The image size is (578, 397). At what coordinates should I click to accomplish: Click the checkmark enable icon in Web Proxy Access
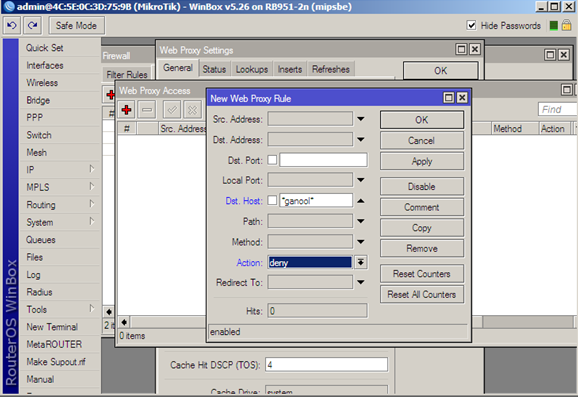172,109
